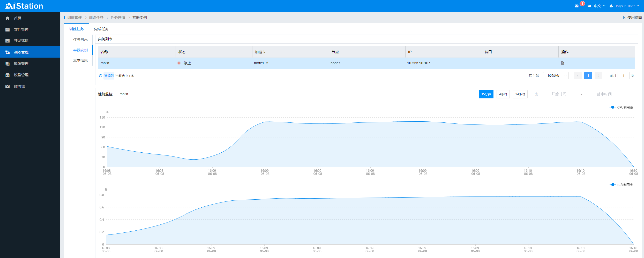644x258 pixels.
Task: Click the 首页 home icon in sidebar
Action: pyautogui.click(x=8, y=18)
